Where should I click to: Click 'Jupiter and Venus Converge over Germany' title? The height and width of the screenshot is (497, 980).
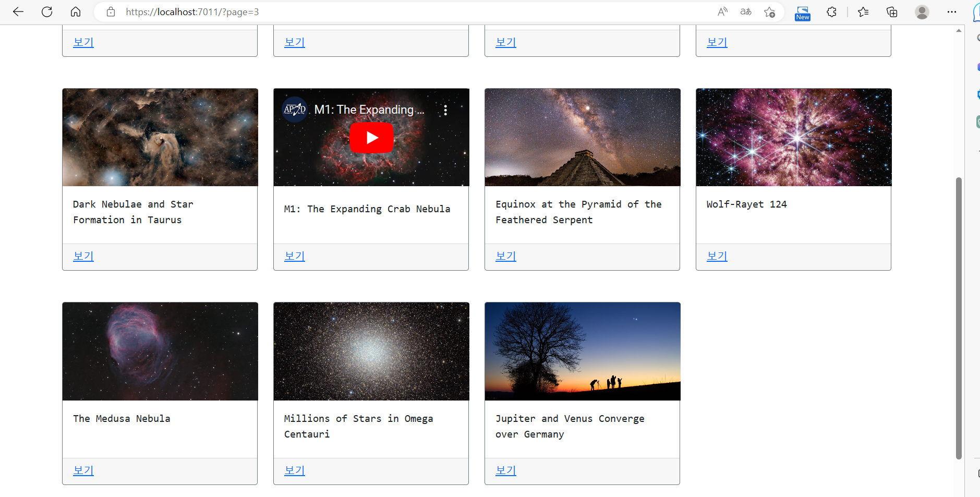click(x=570, y=427)
